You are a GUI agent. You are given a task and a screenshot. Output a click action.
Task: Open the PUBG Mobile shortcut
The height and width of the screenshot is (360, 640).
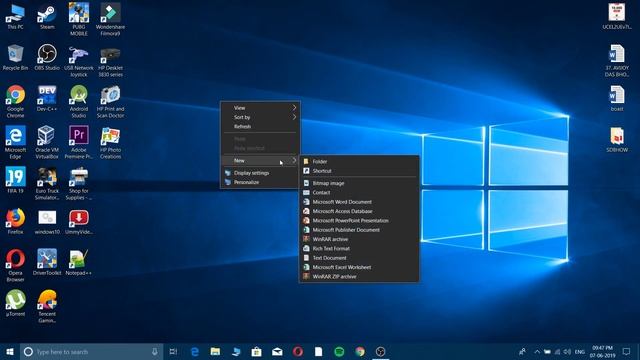[79, 19]
